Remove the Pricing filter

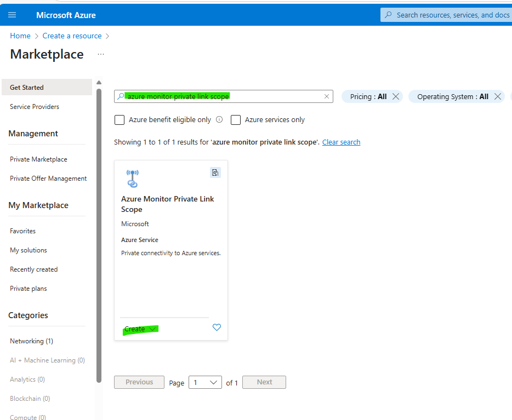396,96
